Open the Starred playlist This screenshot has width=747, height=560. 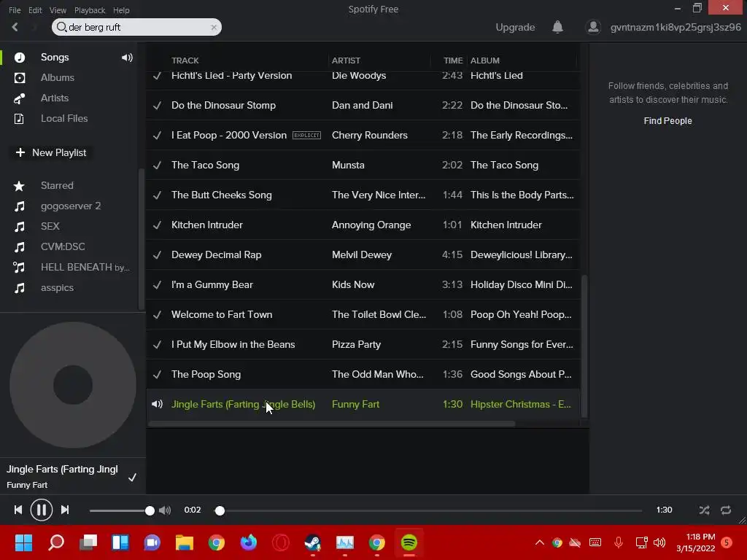tap(57, 186)
